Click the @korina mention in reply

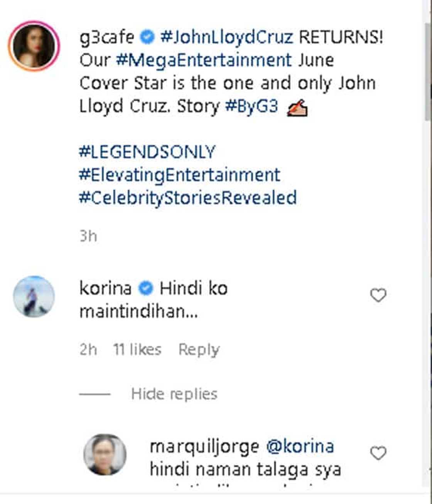point(300,446)
